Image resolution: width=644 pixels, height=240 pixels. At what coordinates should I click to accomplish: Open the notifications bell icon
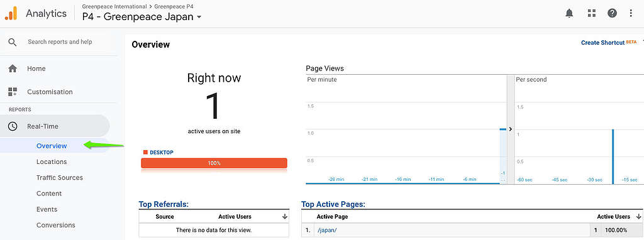[569, 14]
